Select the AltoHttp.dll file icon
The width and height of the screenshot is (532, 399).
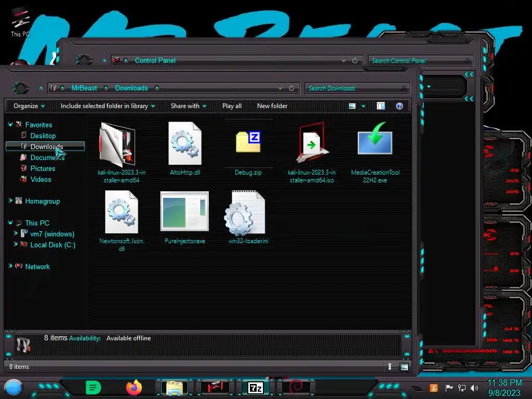pyautogui.click(x=185, y=143)
